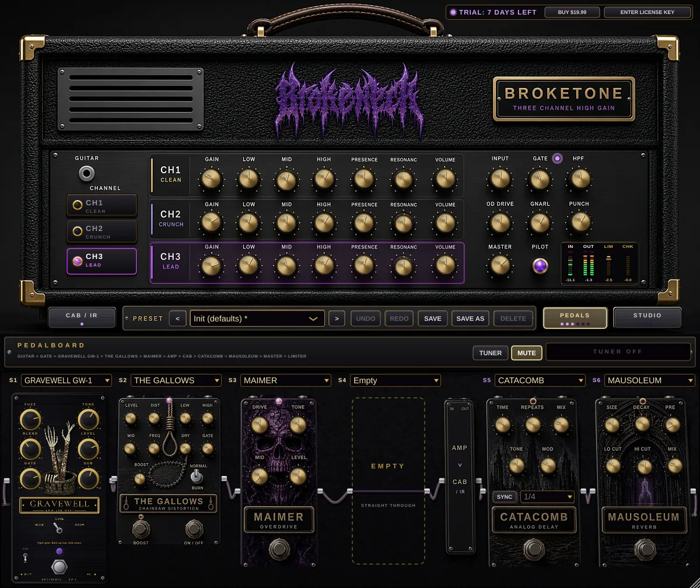Expand the Init (defaults) preset list
Screen dimensions: 700x588
tap(257, 318)
